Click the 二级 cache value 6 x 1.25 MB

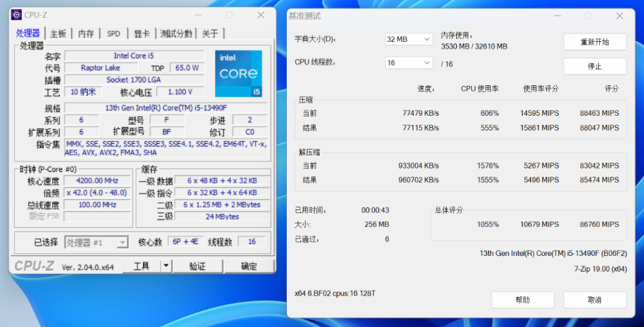222,205
